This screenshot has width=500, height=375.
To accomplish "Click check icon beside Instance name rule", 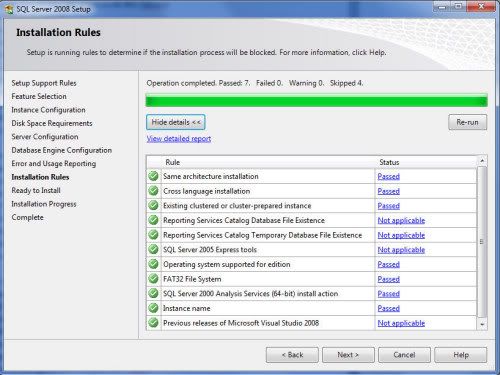I will click(153, 308).
